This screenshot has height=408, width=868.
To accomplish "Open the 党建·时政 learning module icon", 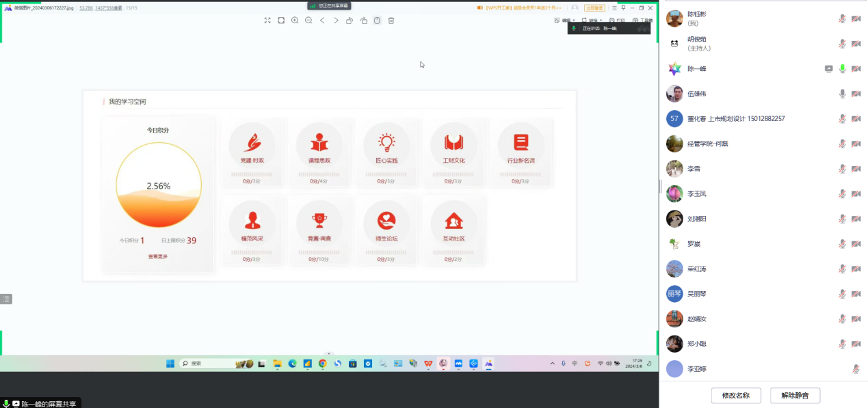I will pos(252,143).
